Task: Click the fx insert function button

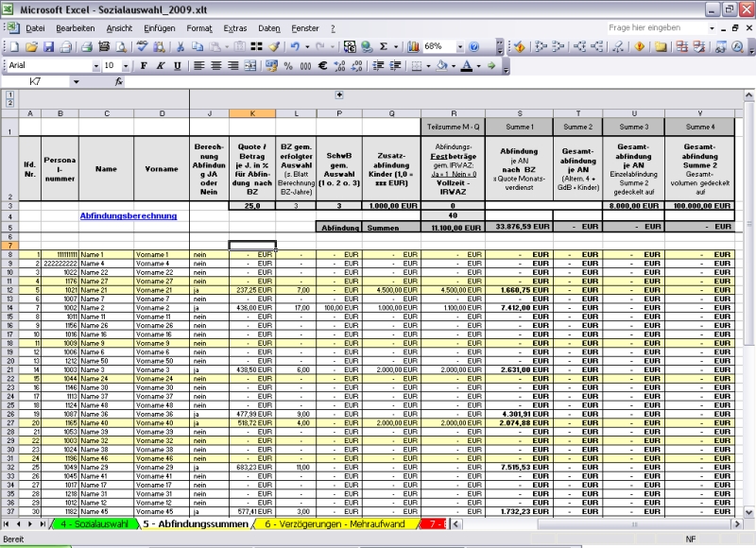Action: [x=119, y=82]
